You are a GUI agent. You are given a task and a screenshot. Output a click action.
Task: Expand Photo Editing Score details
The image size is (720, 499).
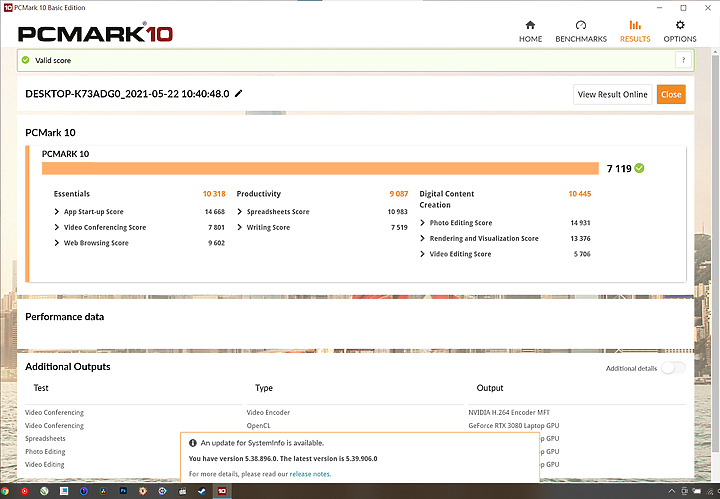[x=422, y=223]
